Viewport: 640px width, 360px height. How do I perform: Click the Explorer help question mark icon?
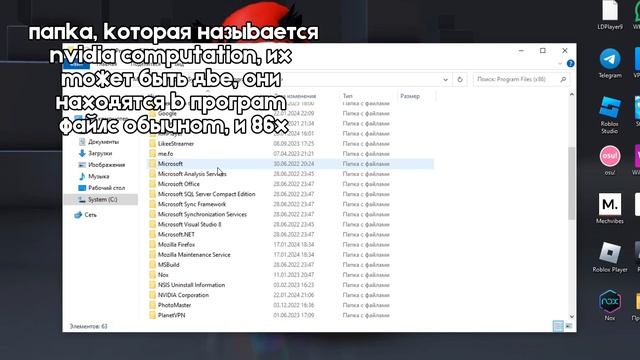coord(571,64)
